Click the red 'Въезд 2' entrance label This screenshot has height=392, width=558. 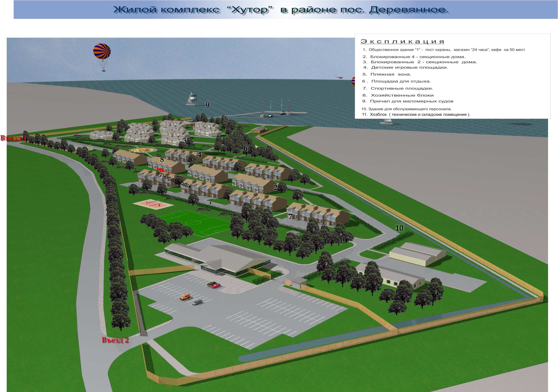click(x=115, y=340)
